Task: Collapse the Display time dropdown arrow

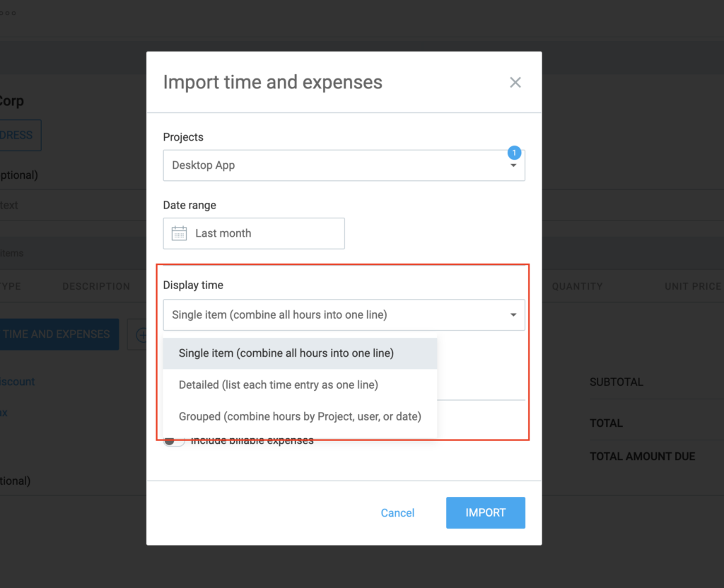Action: 514,315
